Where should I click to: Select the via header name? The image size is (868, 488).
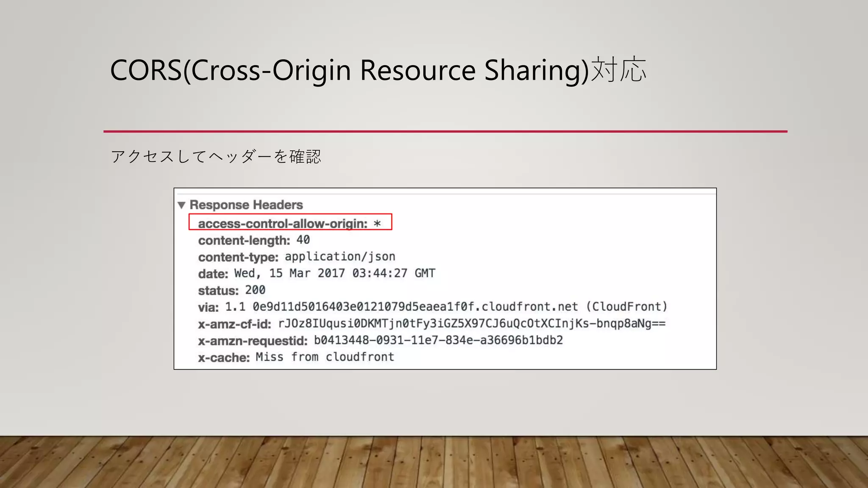point(208,307)
